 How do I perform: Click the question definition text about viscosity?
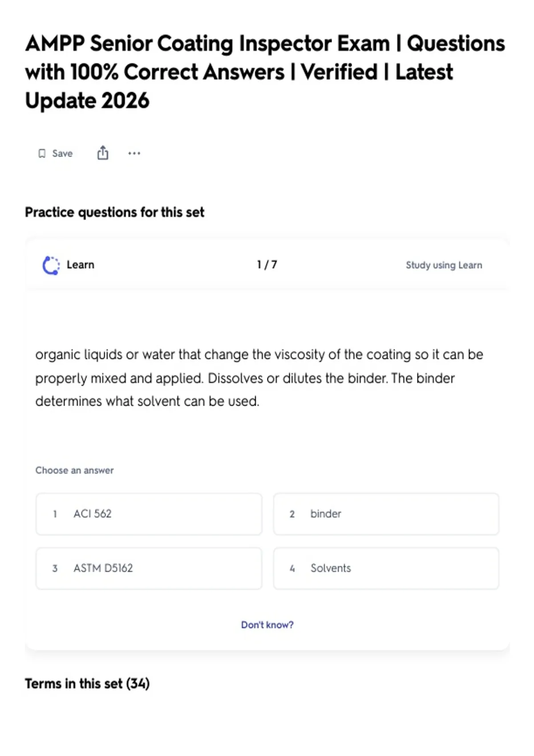click(259, 378)
